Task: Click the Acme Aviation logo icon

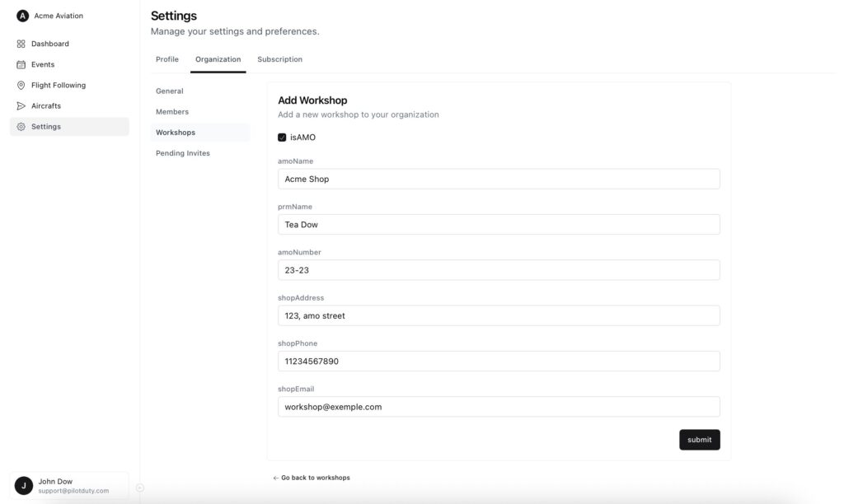Action: [22, 16]
